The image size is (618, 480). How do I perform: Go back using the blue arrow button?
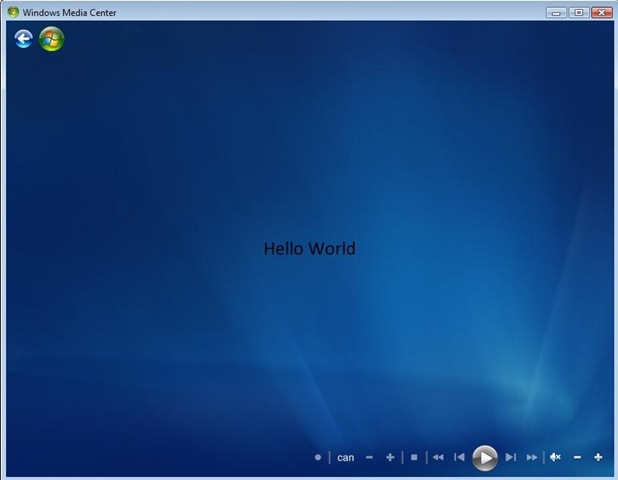(23, 39)
